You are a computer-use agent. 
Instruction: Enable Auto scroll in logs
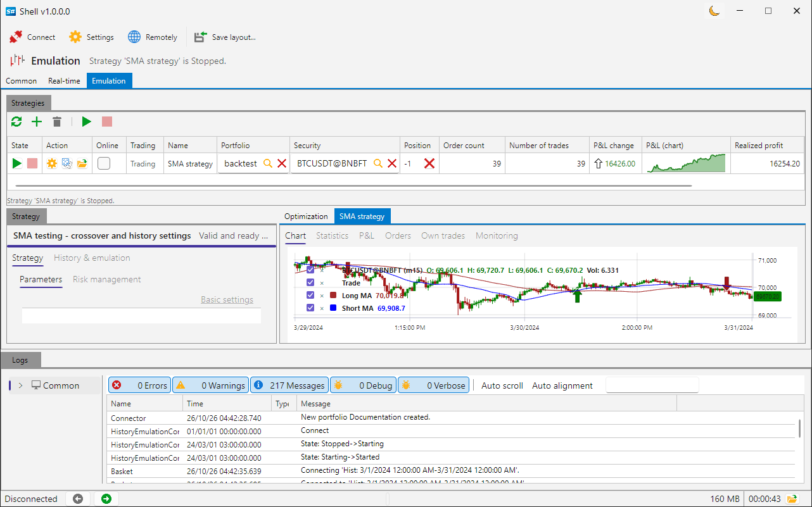click(502, 385)
